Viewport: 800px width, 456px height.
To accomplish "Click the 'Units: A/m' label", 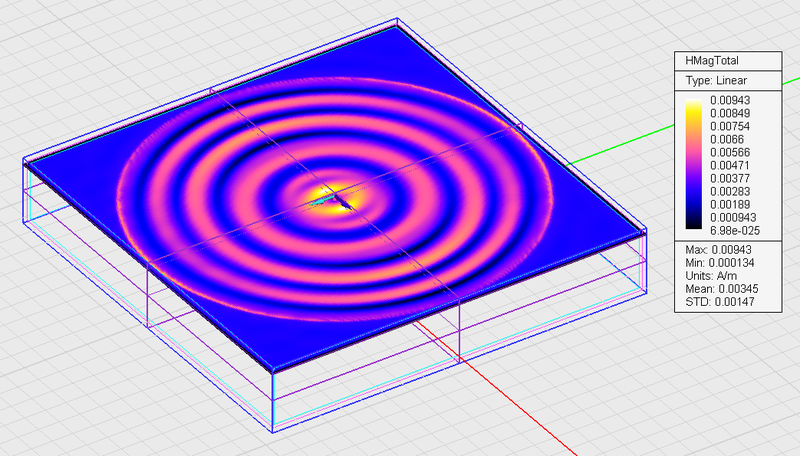I will pos(711,276).
